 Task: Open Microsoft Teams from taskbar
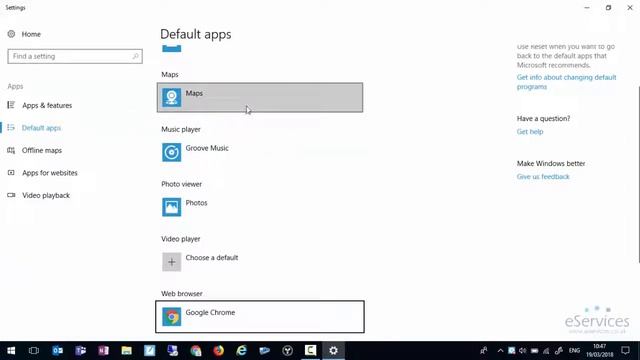80,350
